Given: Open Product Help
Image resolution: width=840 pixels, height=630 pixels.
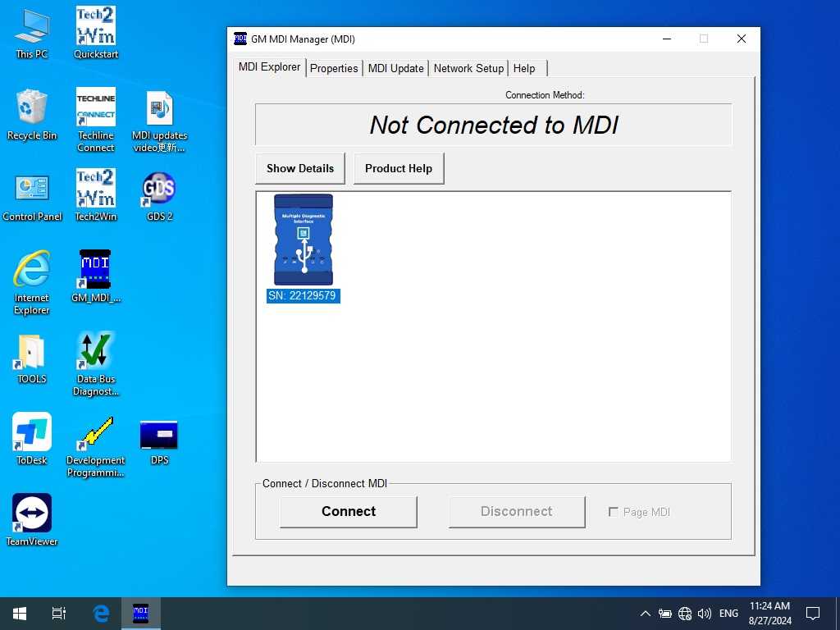Looking at the screenshot, I should coord(399,168).
